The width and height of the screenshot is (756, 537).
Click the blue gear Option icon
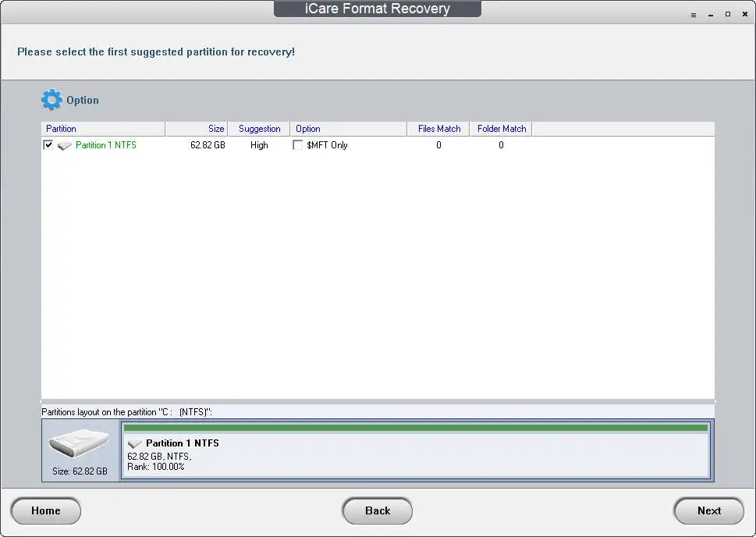click(51, 100)
